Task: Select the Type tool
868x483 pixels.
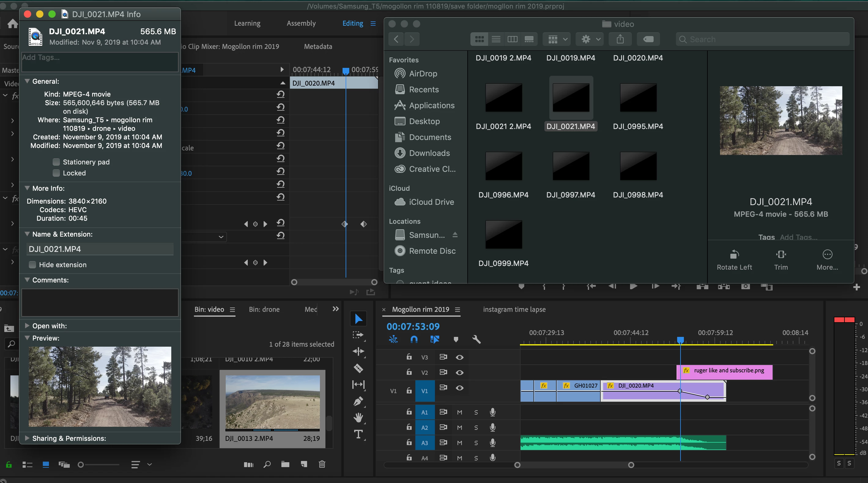Action: point(358,434)
